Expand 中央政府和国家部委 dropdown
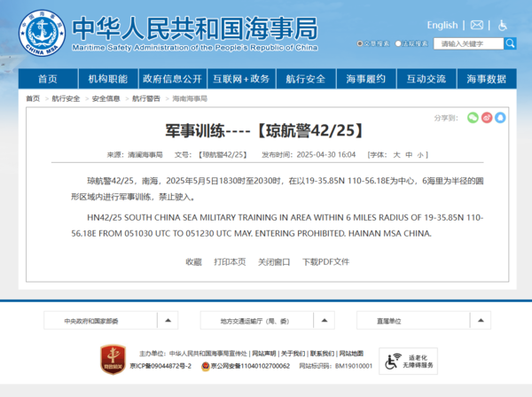The width and height of the screenshot is (532, 397). click(x=111, y=321)
